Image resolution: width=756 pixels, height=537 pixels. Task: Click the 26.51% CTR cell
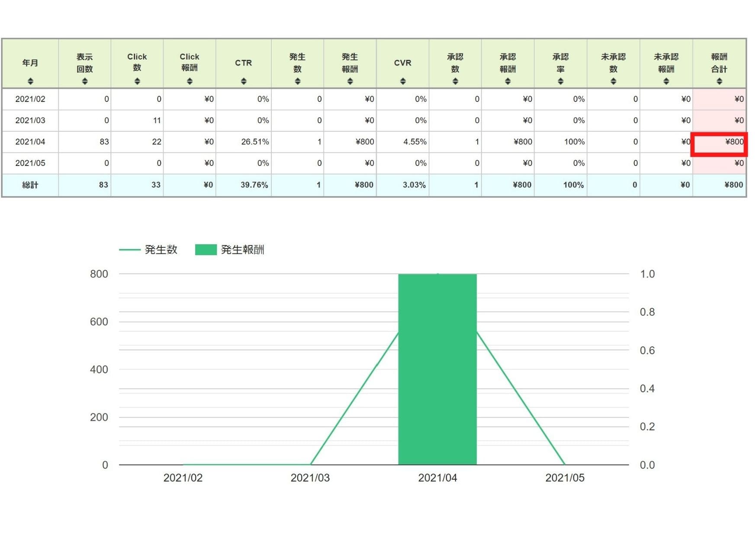tap(244, 142)
